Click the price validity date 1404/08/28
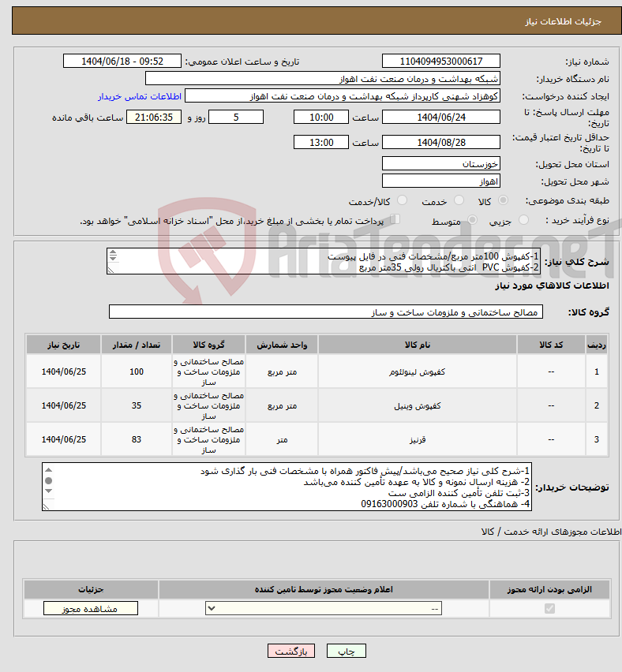The width and height of the screenshot is (622, 672). point(441,142)
